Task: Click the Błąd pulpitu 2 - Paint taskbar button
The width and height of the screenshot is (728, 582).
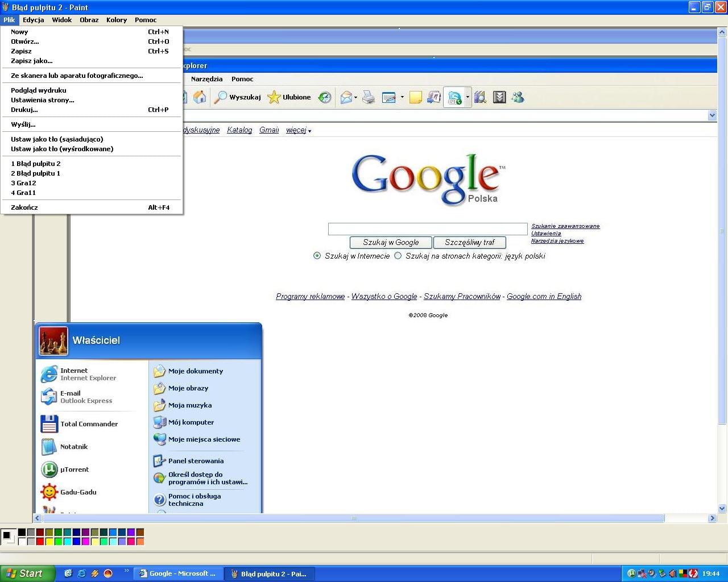Action: tap(269, 573)
